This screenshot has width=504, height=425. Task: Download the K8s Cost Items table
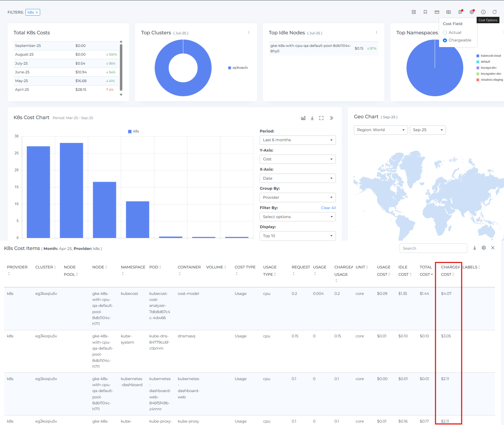tap(475, 248)
